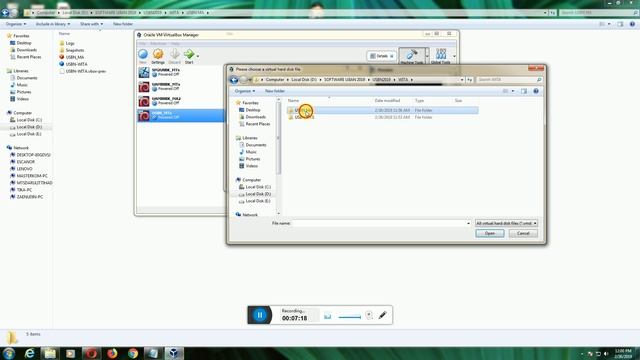Click Forward arrow in the file dialog

coord(243,80)
